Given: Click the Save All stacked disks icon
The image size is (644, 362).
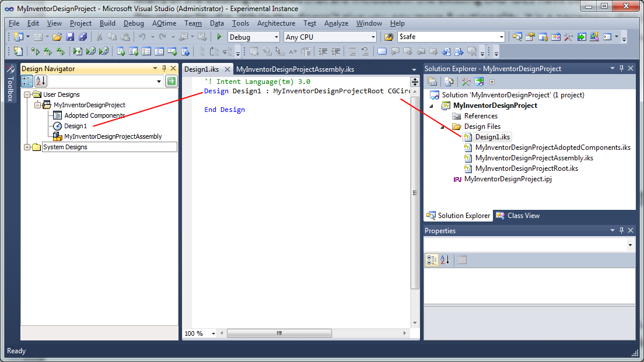Looking at the screenshot, I should [x=83, y=37].
